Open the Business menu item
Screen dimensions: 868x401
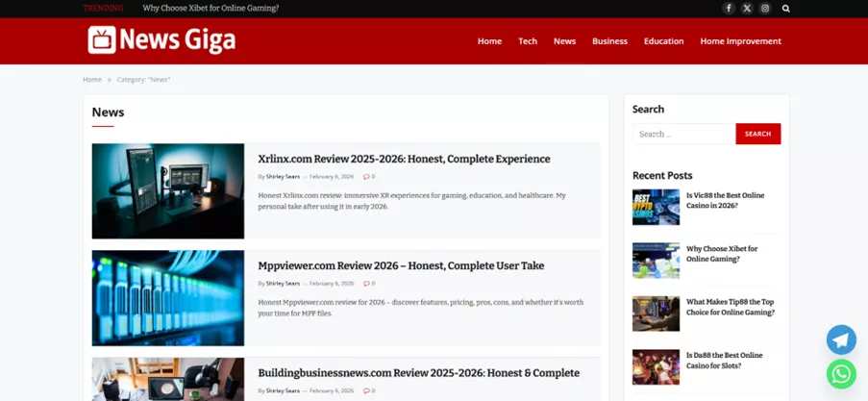click(609, 41)
